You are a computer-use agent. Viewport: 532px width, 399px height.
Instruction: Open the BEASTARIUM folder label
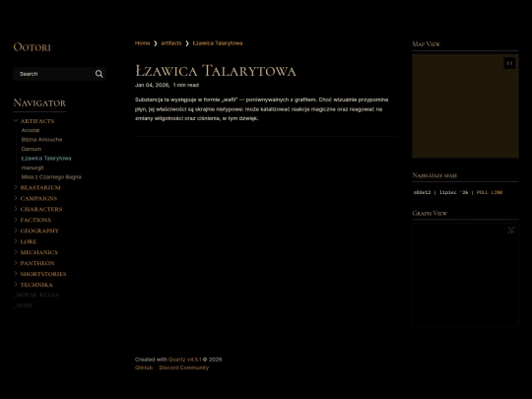40,187
